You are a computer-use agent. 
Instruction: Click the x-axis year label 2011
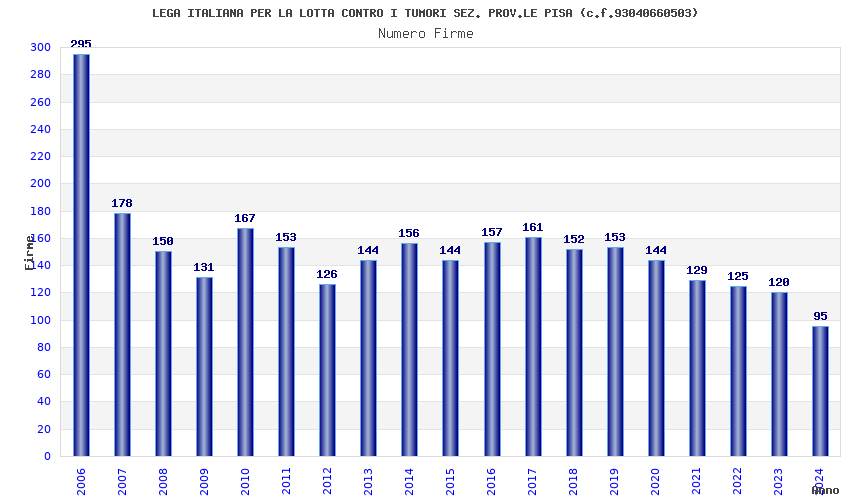[286, 482]
